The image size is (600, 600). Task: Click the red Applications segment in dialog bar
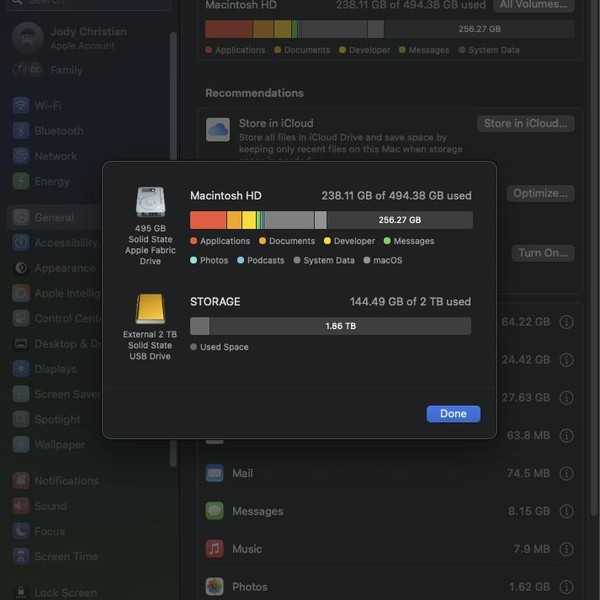pos(208,220)
